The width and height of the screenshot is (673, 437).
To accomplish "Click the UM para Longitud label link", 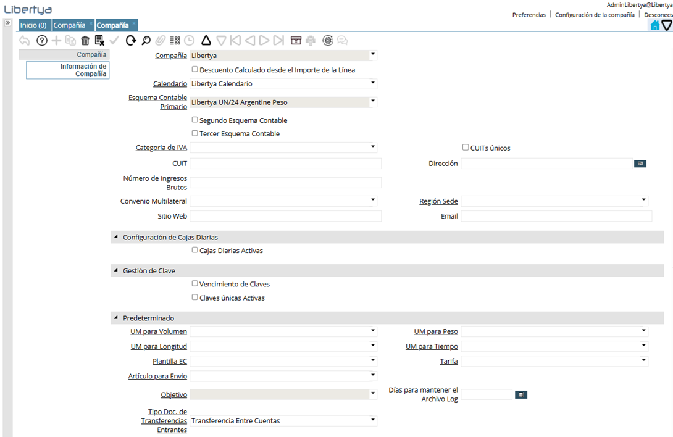I will pos(159,346).
